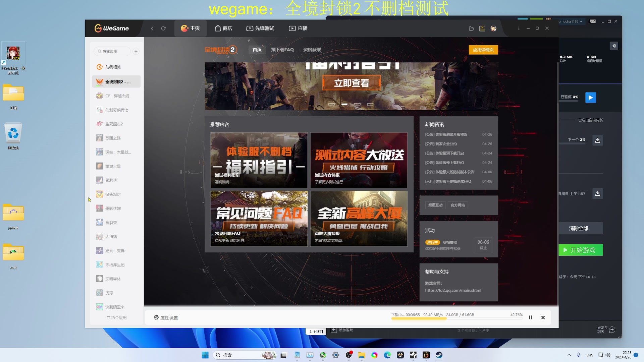Click the 首页 game page tab
Screen dimensions: 644x362
coord(257,50)
